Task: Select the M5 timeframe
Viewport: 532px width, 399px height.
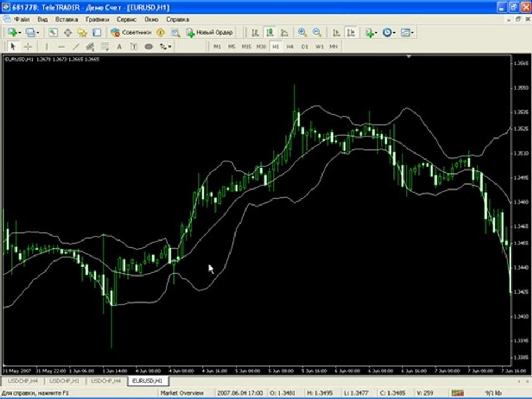Action: click(x=232, y=47)
